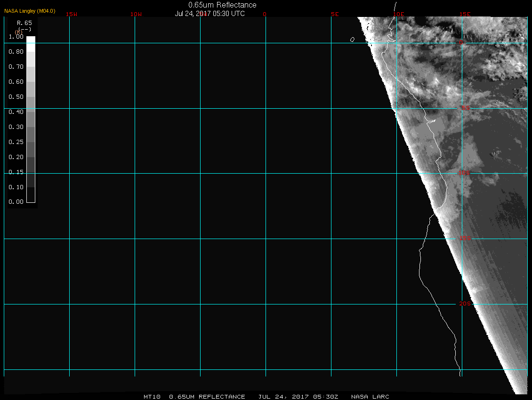Click the 15E longitude label

[465, 14]
